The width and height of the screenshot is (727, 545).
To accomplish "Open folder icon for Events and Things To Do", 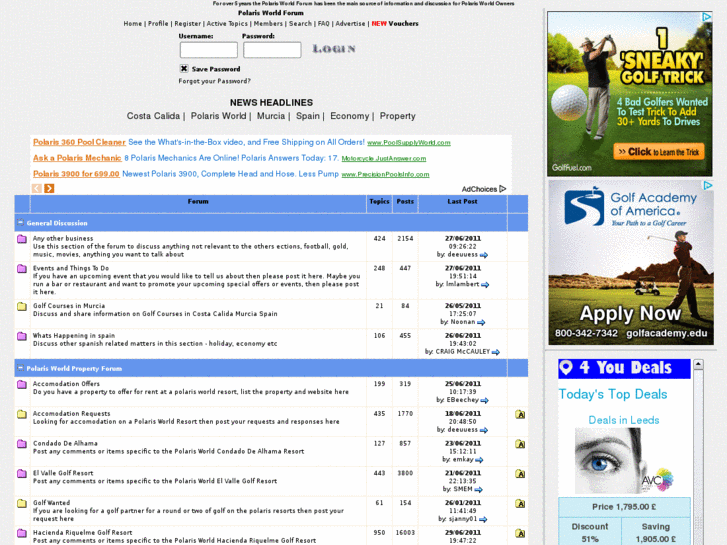I will [x=22, y=269].
